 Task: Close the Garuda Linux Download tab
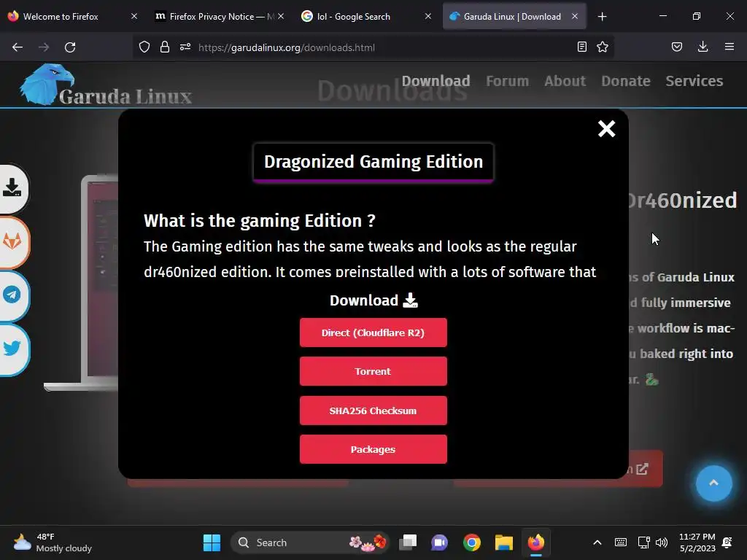[575, 16]
